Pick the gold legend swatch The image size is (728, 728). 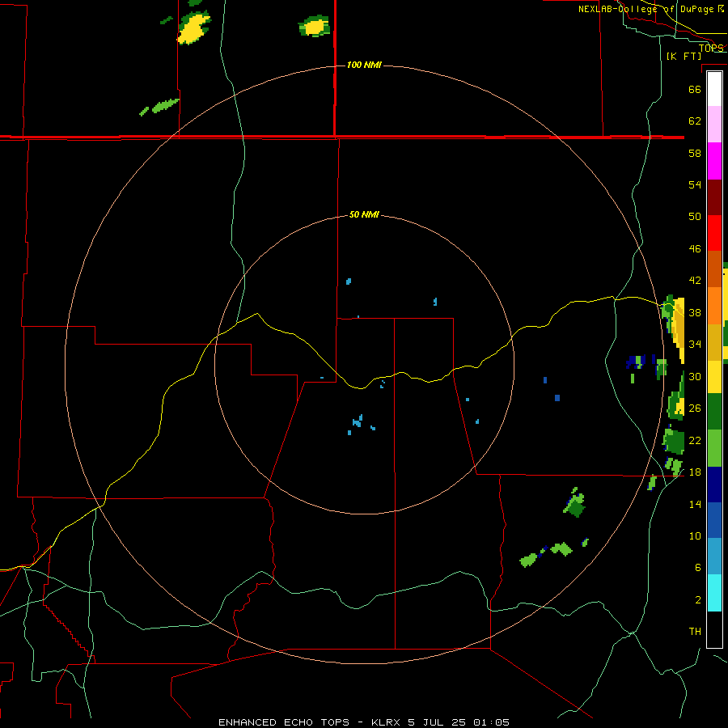click(x=714, y=342)
